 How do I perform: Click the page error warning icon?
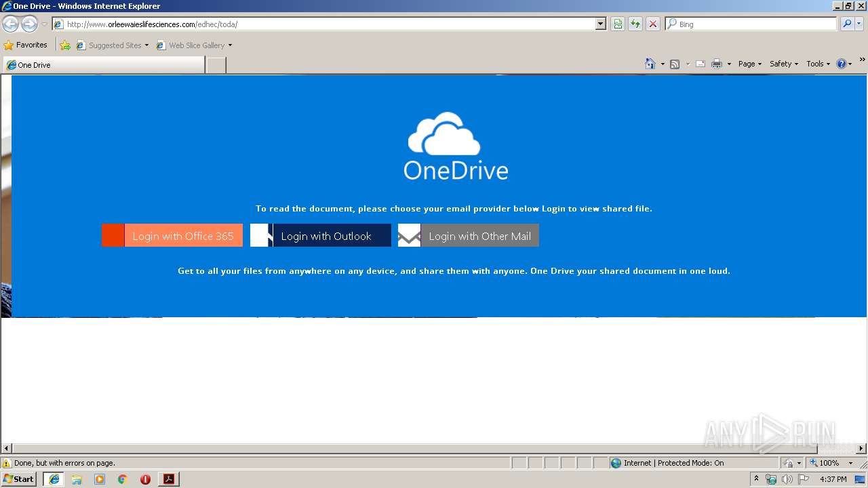coord(7,463)
